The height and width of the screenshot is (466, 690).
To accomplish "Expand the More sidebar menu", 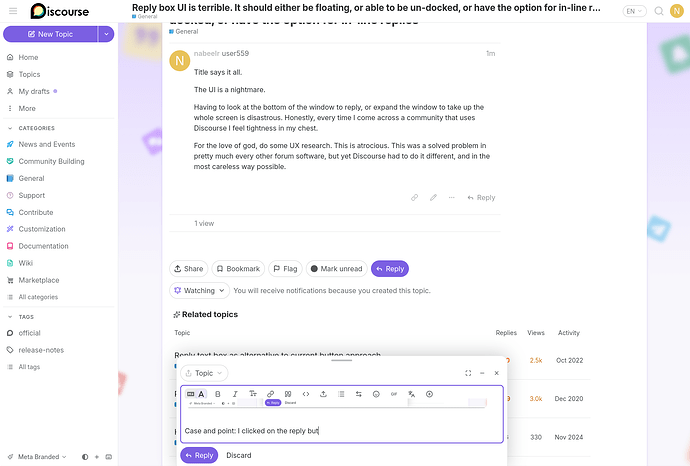I will coord(27,108).
